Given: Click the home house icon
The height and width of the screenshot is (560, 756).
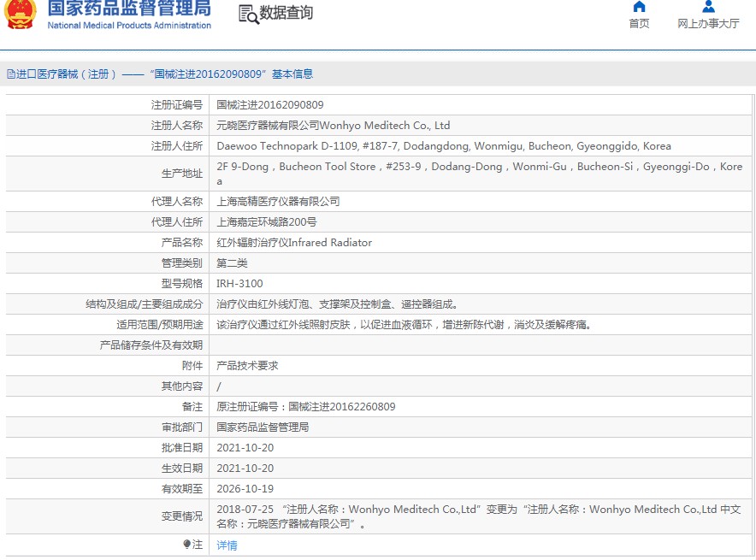Looking at the screenshot, I should point(639,7).
